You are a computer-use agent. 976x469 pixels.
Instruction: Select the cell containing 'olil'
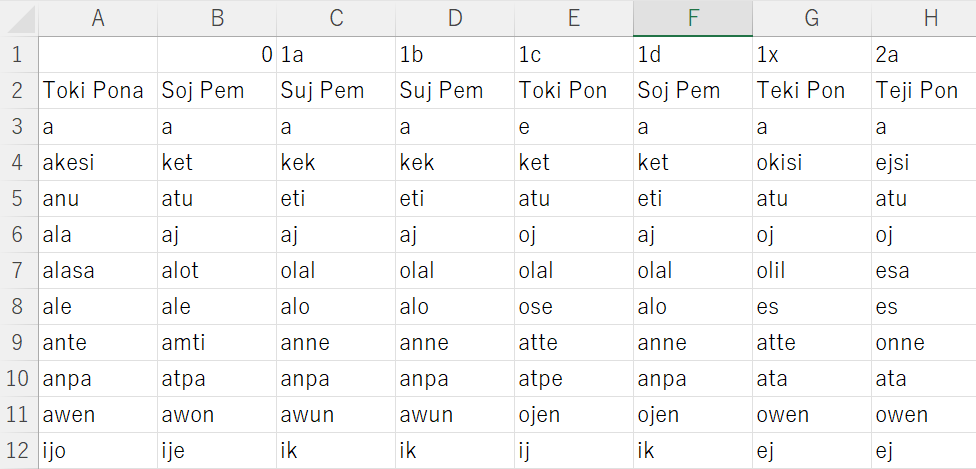(x=811, y=271)
